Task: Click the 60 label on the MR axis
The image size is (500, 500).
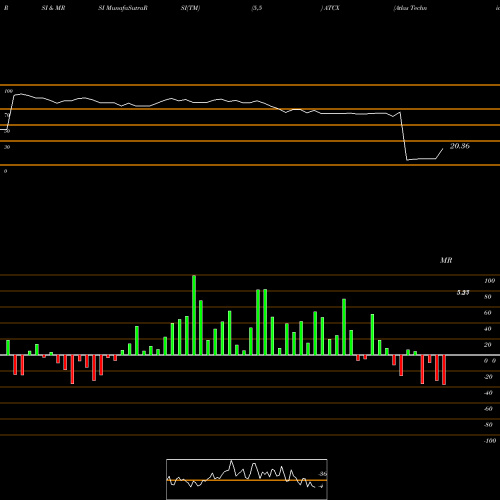Action: tap(488, 313)
